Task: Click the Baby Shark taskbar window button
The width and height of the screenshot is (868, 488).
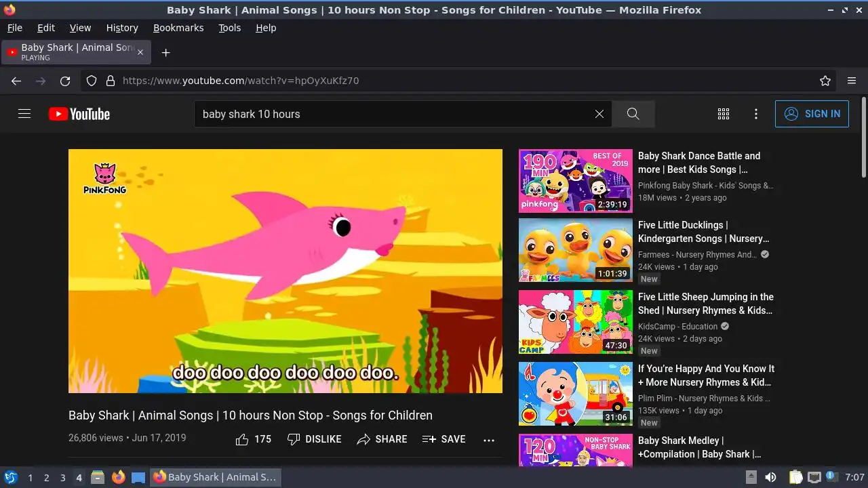Action: (215, 477)
